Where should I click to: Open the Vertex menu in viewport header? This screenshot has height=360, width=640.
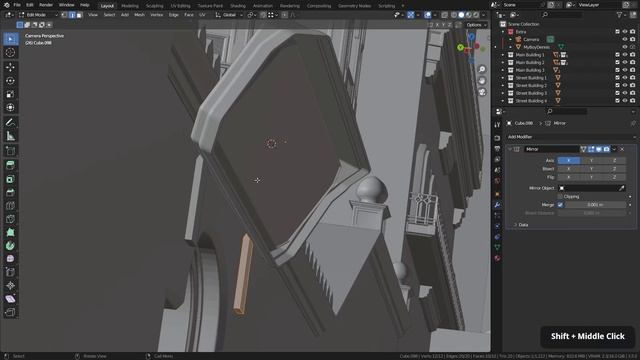click(x=157, y=15)
